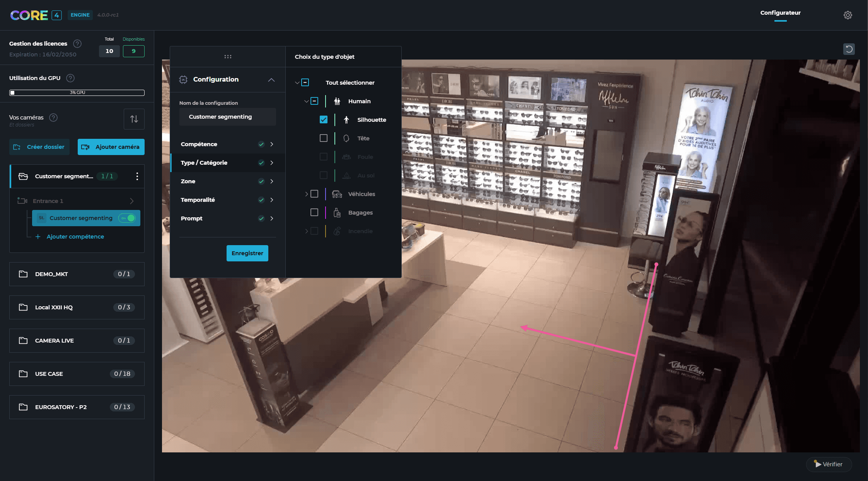Collapse the Configuration panel chevron
Viewport: 868px width, 481px height.
[271, 80]
